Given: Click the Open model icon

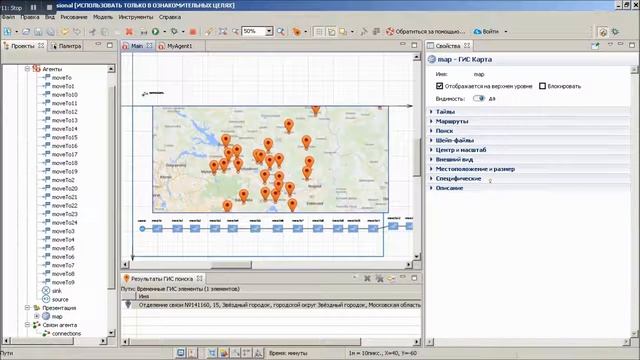Looking at the screenshot, I should (26, 31).
